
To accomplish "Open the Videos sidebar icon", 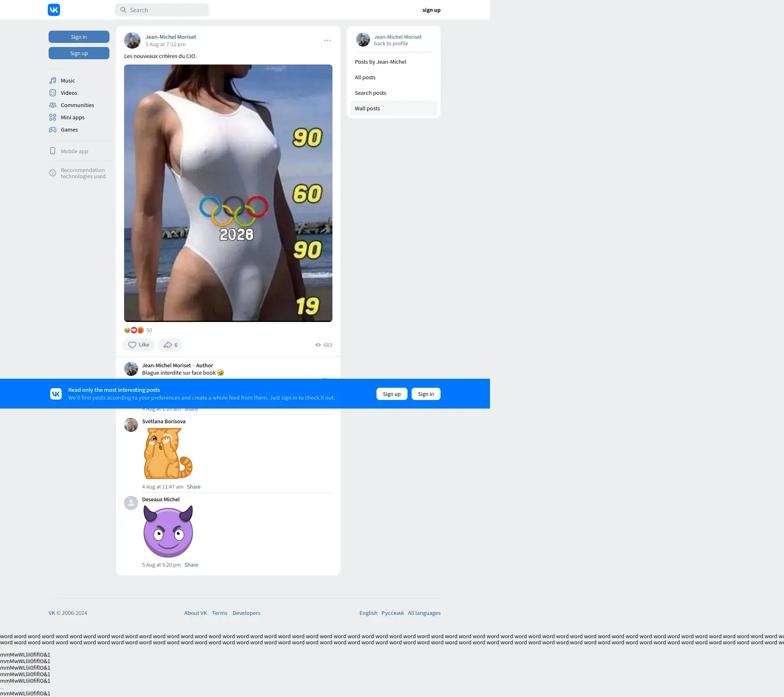I will [53, 93].
